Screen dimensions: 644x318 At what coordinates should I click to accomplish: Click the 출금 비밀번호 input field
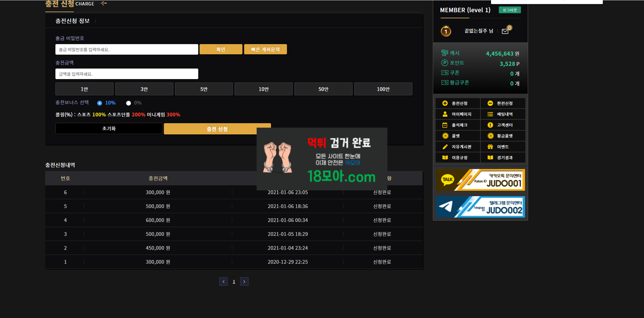click(127, 50)
